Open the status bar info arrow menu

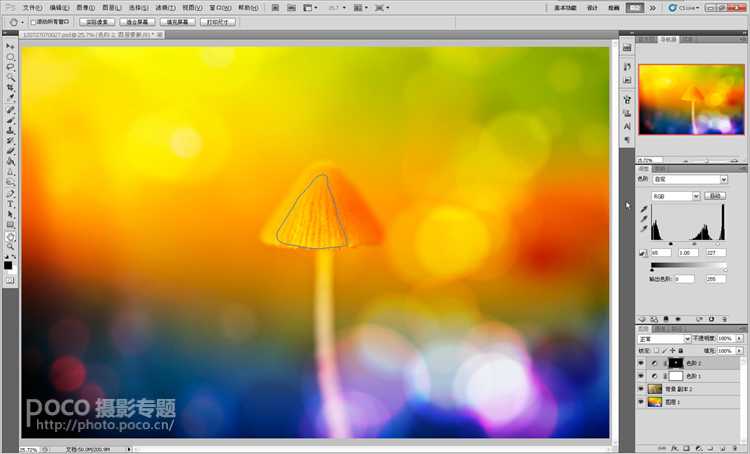click(129, 449)
